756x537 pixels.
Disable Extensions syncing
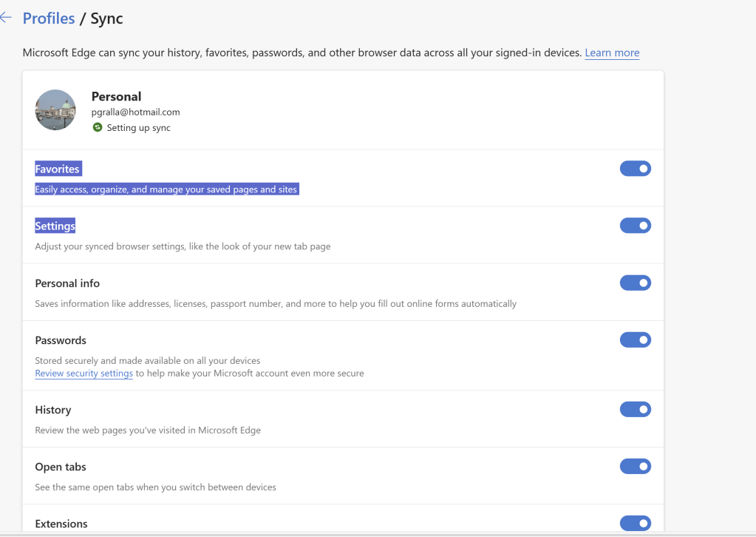click(635, 523)
